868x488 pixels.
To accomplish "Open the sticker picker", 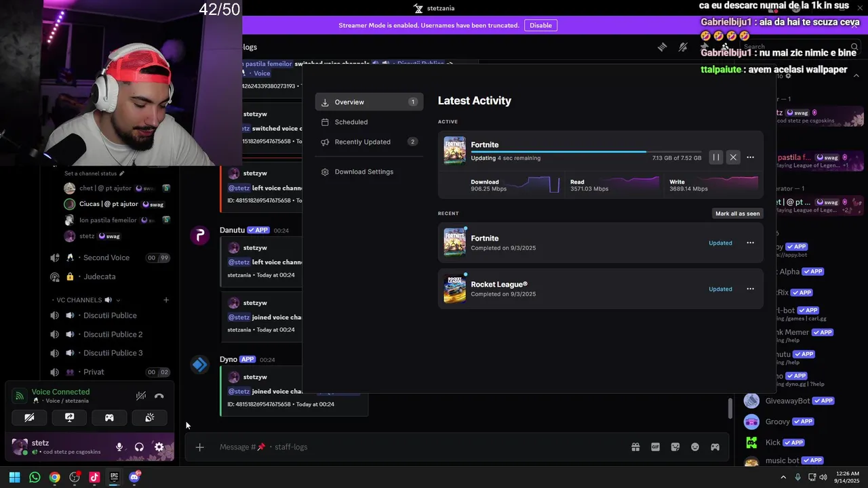I will click(675, 447).
